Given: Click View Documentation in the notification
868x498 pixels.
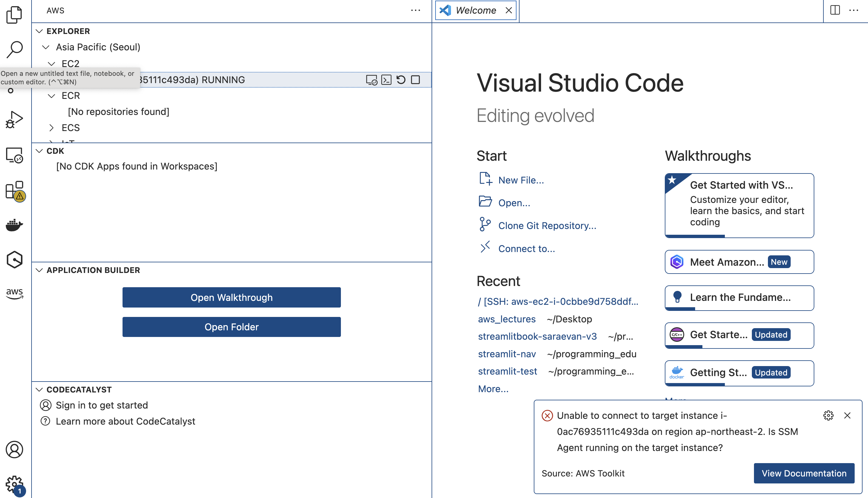Looking at the screenshot, I should click(x=804, y=473).
